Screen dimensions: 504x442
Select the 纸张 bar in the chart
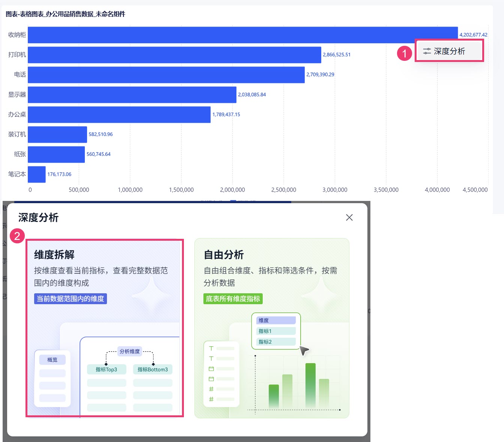56,154
